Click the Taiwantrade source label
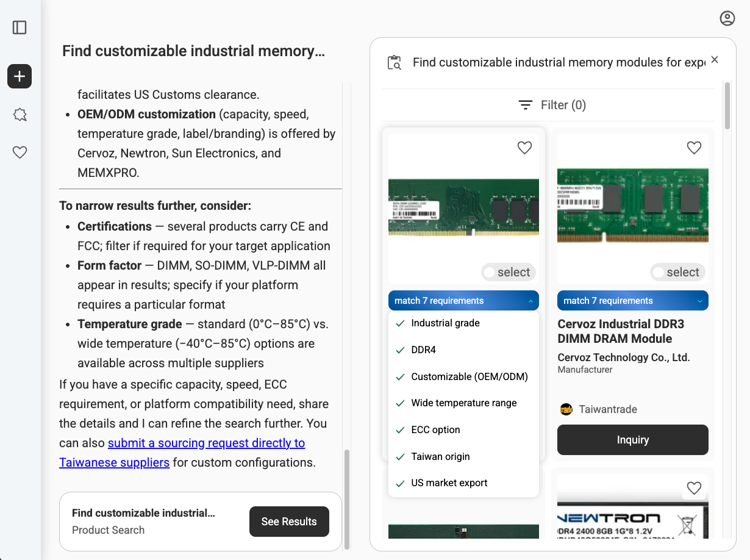 [608, 409]
